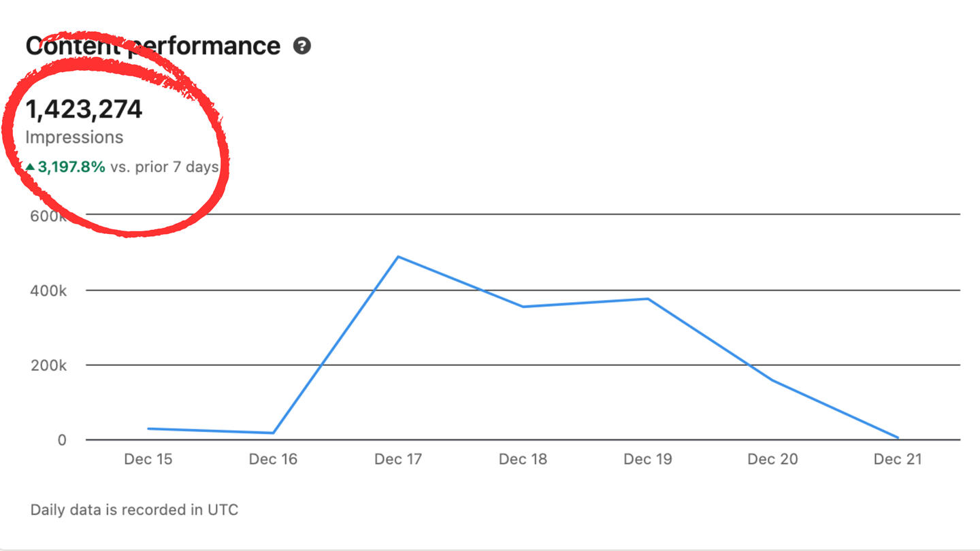Click the Dec 17 peak point on chart

click(x=398, y=256)
